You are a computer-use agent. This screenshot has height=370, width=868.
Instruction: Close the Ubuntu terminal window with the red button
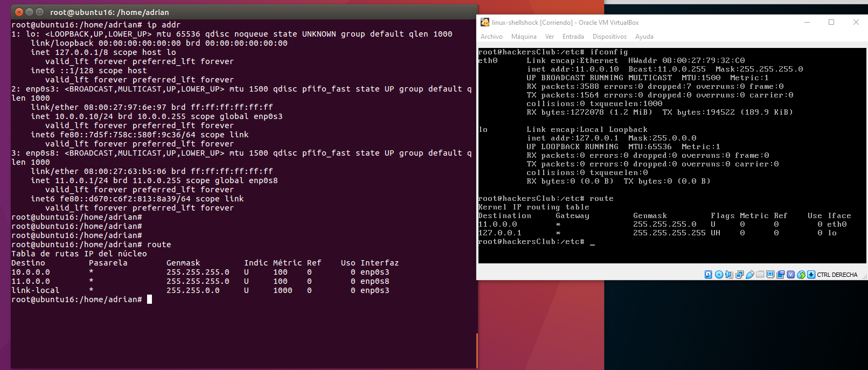coord(19,12)
